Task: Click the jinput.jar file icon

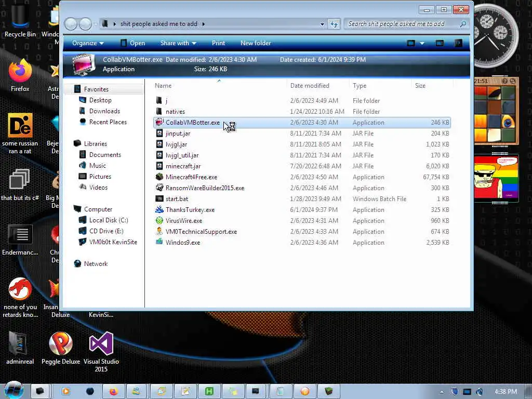Action: (x=159, y=134)
